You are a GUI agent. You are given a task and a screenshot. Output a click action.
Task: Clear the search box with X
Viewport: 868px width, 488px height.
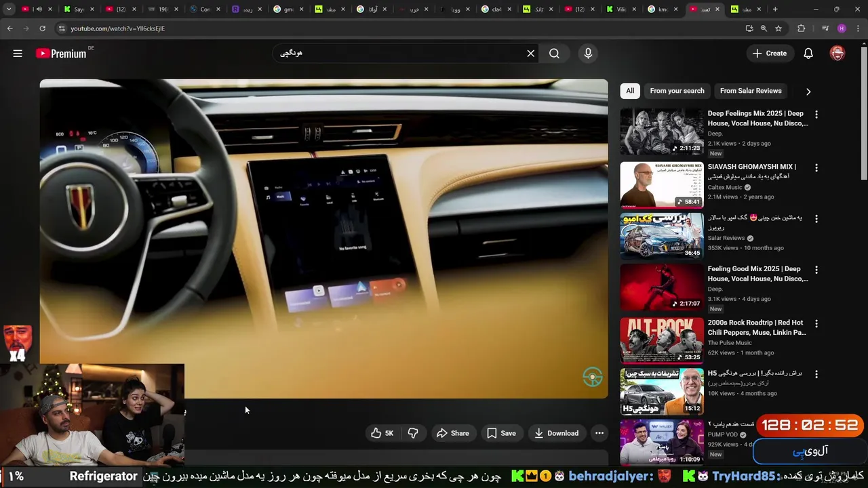(531, 54)
